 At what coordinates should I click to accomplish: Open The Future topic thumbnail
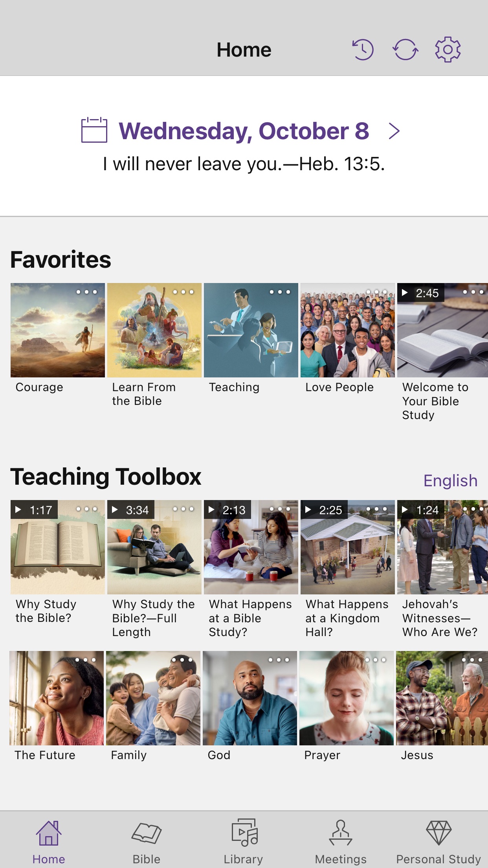(57, 698)
